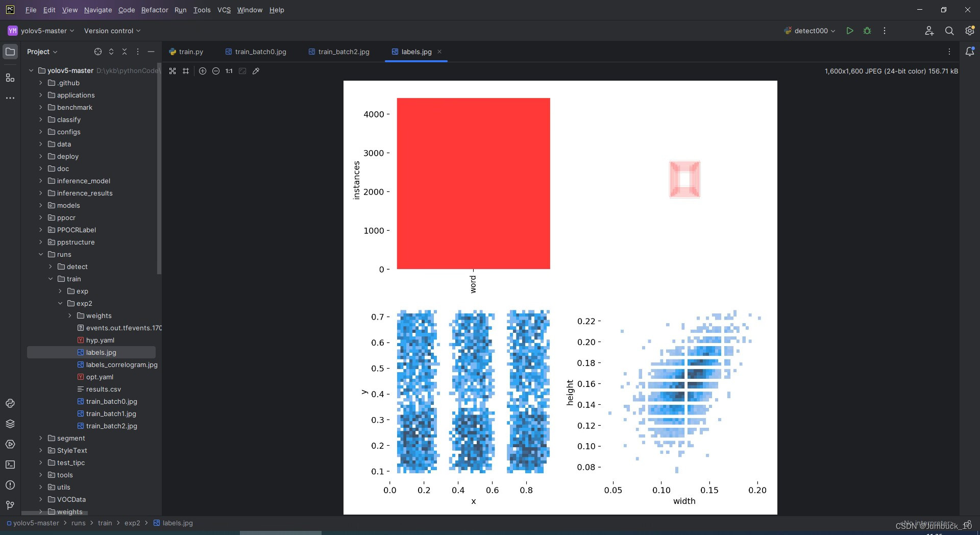Click the color picker eyedropper icon
This screenshot has width=980, height=535.
coord(256,71)
